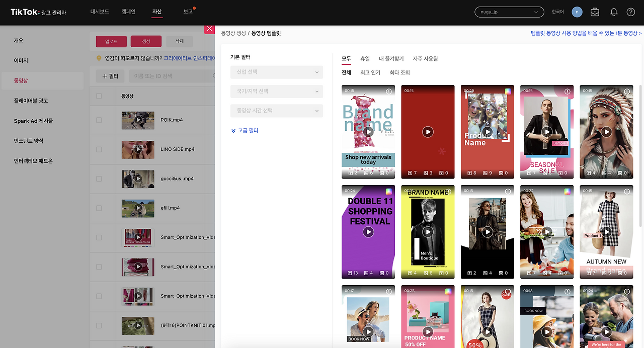Switch to the 휴일 template tab

[365, 59]
